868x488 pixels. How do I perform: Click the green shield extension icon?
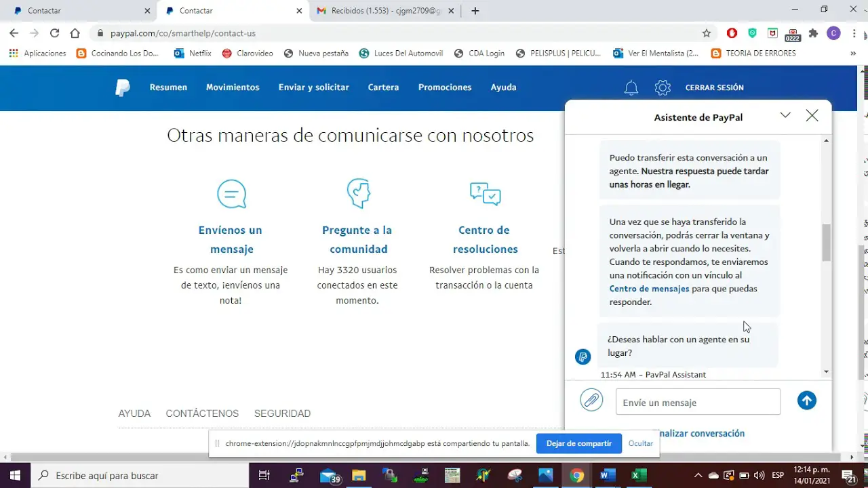tap(752, 33)
